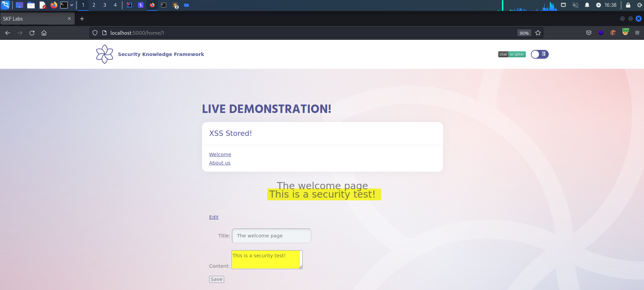Open the purple cube extension
644x290 pixels.
pyautogui.click(x=601, y=33)
